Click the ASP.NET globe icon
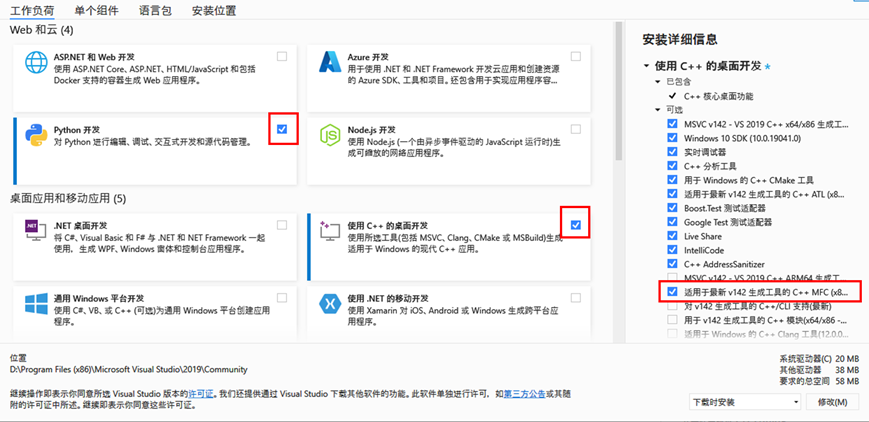Viewport: 869px width, 422px height. pos(37,63)
